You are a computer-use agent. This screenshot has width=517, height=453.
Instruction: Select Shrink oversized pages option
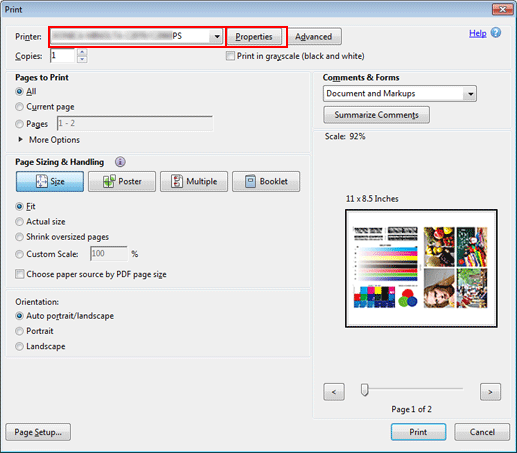(x=19, y=237)
